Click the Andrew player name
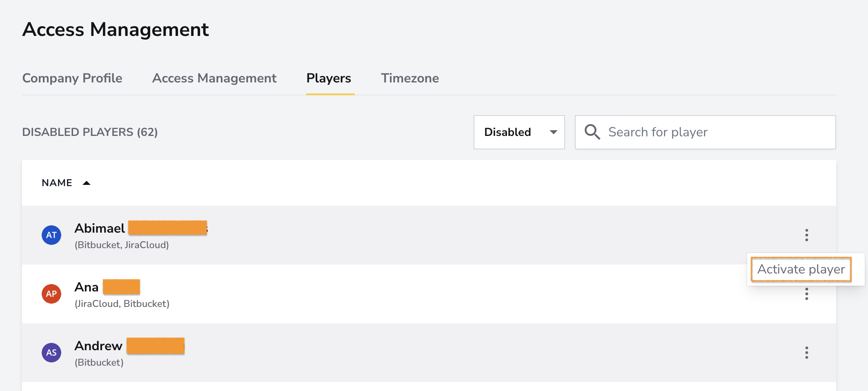The height and width of the screenshot is (391, 868). 98,346
